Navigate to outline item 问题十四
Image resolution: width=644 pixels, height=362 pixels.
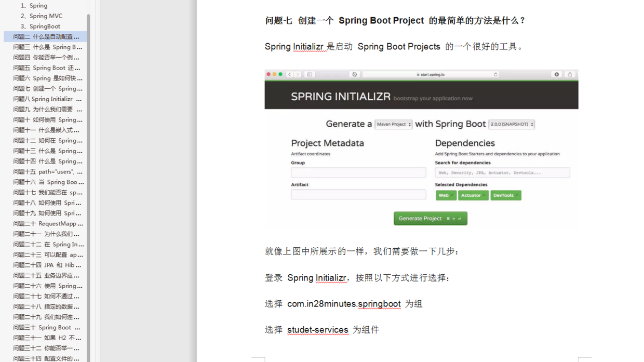[47, 161]
